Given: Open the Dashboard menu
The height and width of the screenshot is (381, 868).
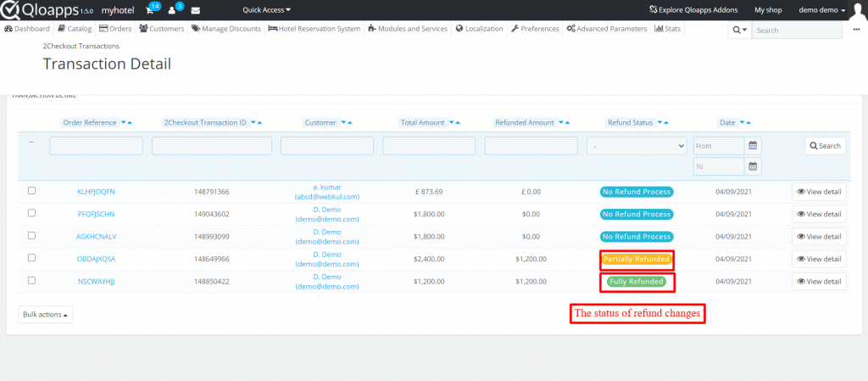Looking at the screenshot, I should click(x=27, y=29).
